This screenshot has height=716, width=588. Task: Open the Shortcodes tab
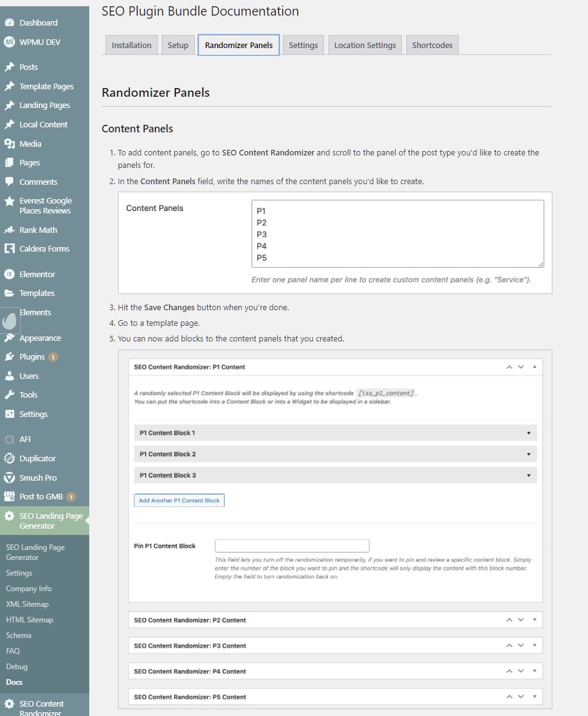coord(433,45)
